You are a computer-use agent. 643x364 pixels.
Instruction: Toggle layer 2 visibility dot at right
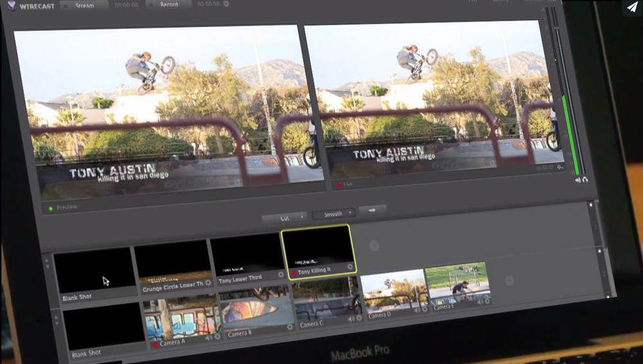tap(599, 251)
